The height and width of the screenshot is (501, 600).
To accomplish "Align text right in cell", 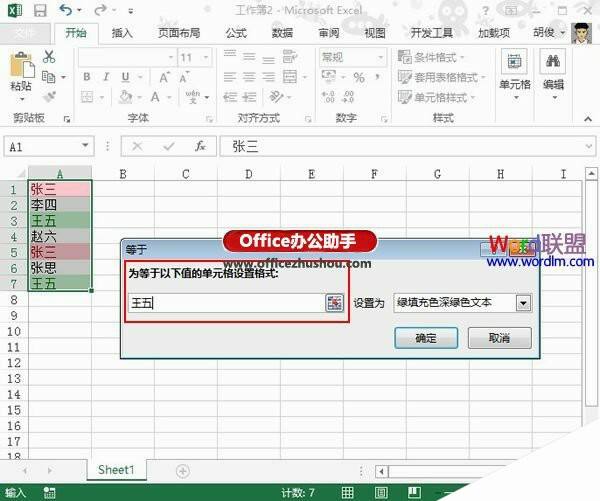I will (269, 77).
